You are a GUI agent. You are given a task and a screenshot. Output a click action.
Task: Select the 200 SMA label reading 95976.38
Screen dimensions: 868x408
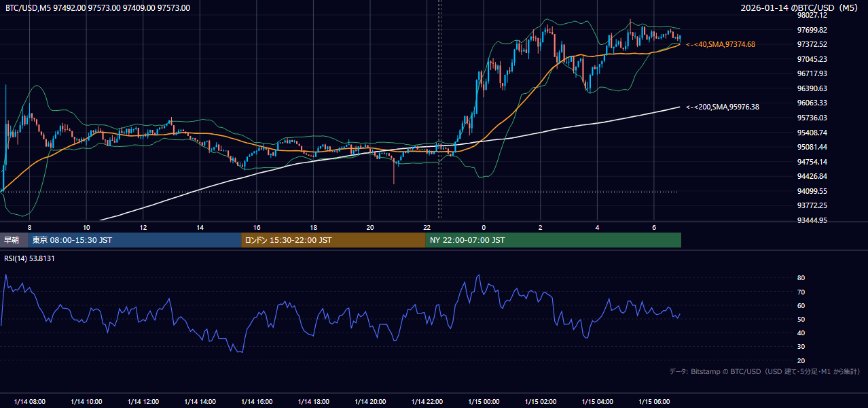coord(723,107)
